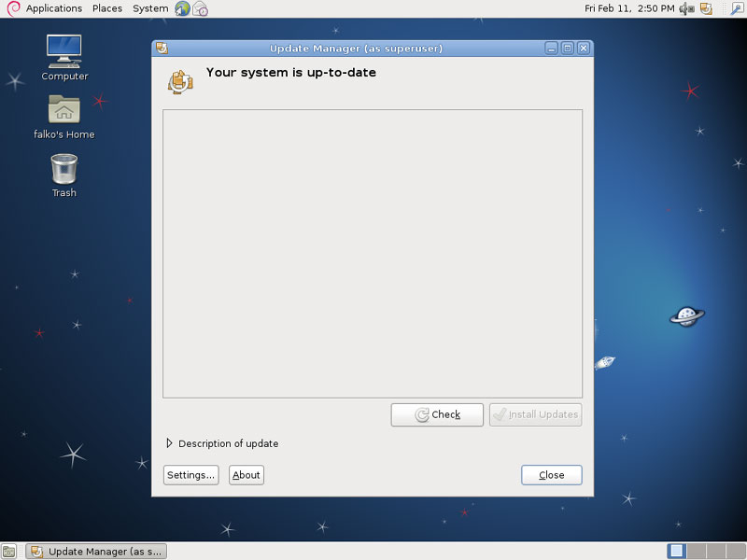Click the Show Desktop button in bottom panel
Screen dimensions: 747x560
tap(8, 552)
